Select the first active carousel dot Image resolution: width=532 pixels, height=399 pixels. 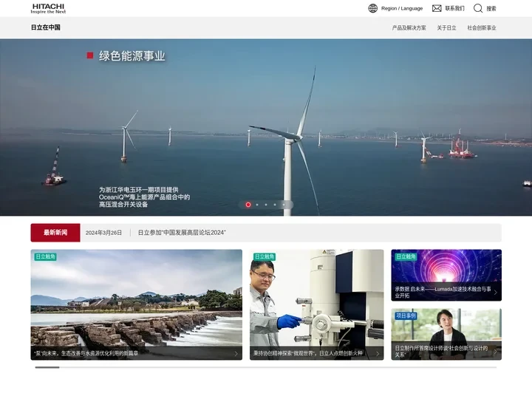tap(248, 205)
